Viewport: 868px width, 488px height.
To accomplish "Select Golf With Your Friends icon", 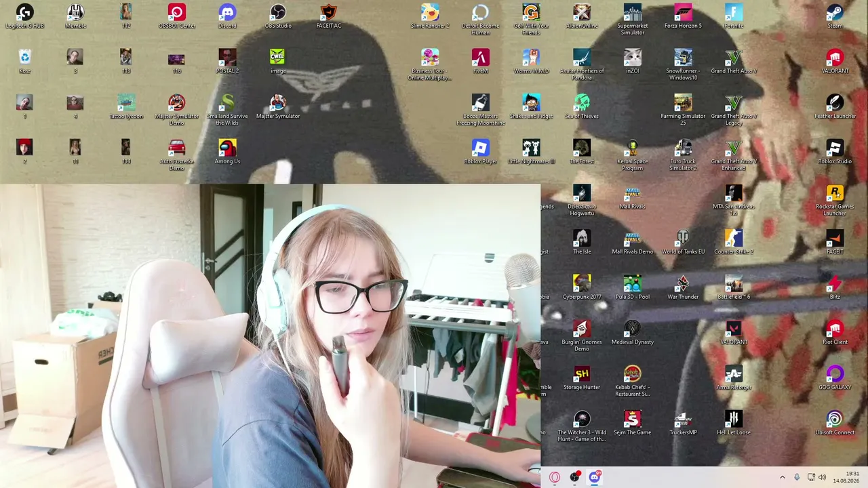I will pyautogui.click(x=531, y=20).
